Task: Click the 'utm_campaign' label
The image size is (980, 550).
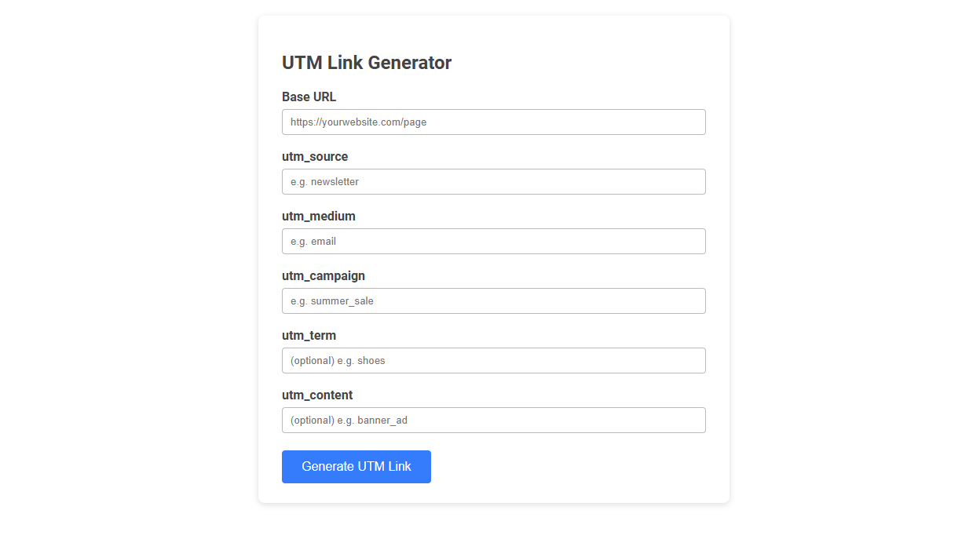Action: [x=324, y=275]
